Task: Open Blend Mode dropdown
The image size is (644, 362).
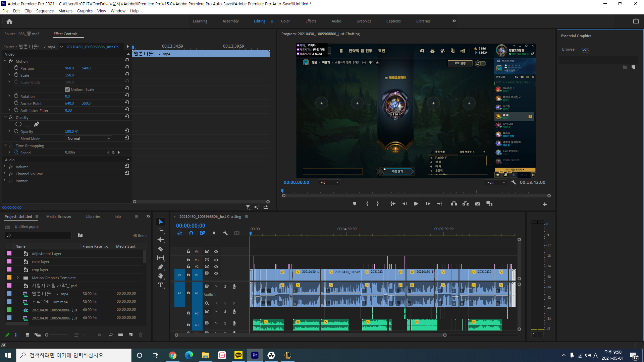Action: click(x=88, y=138)
